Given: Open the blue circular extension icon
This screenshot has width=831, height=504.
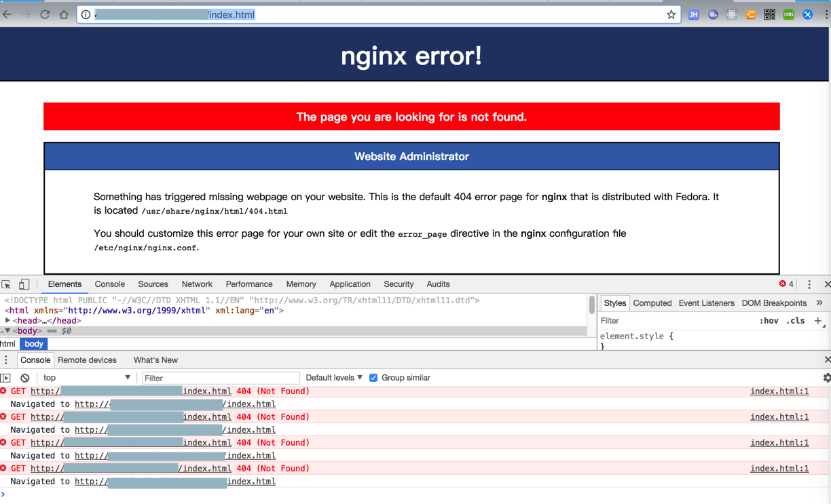Looking at the screenshot, I should coord(808,14).
